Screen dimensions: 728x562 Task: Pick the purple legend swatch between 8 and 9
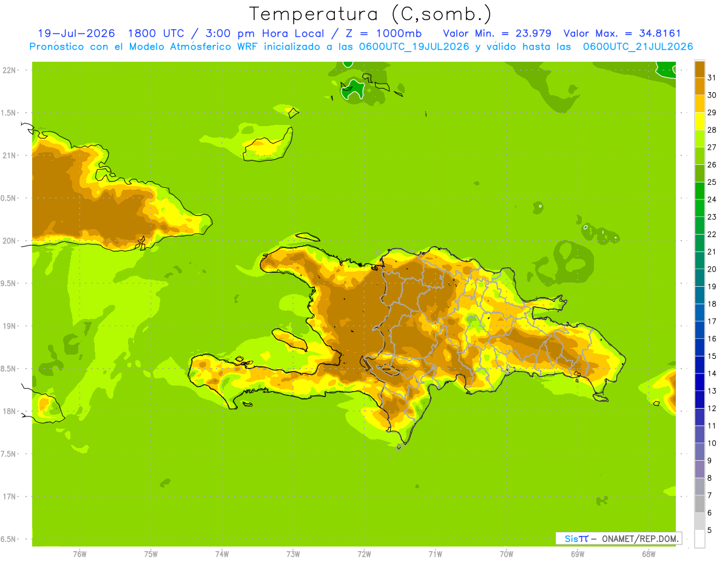699,469
